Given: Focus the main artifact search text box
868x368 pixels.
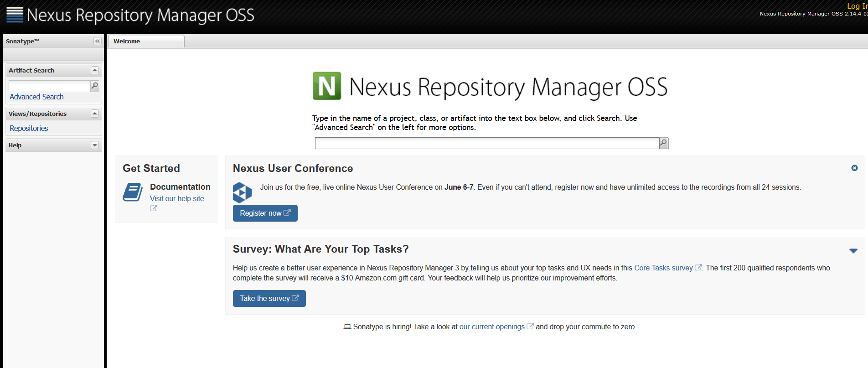Looking at the screenshot, I should 487,143.
